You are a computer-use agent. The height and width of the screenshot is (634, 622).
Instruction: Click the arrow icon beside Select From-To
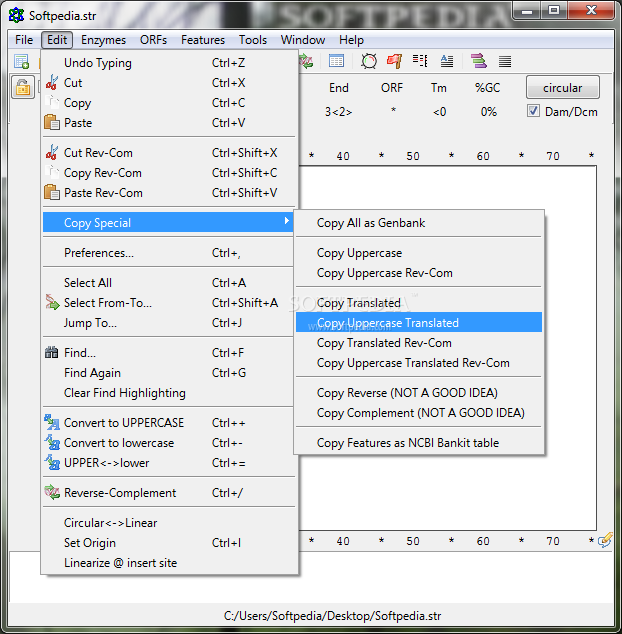click(52, 302)
